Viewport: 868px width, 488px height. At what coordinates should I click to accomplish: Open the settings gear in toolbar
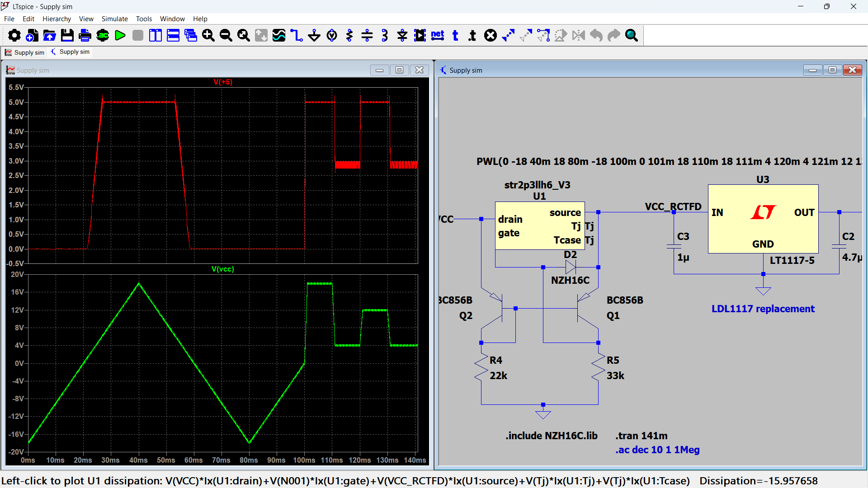point(14,35)
